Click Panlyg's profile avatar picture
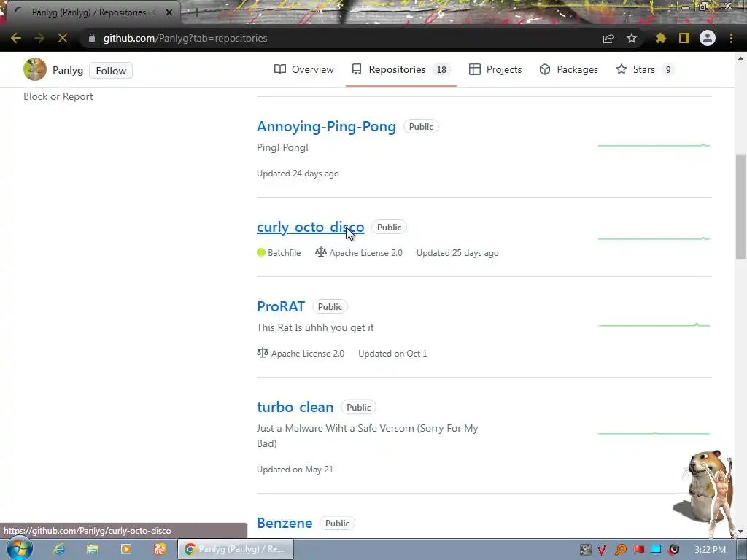Screen dimensions: 747x560 (35, 69)
